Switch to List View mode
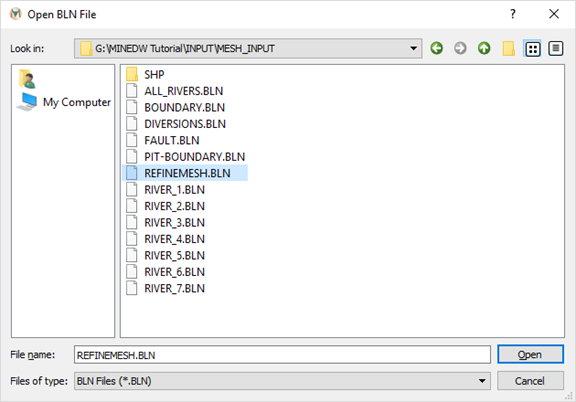The height and width of the screenshot is (402, 576). click(x=533, y=49)
